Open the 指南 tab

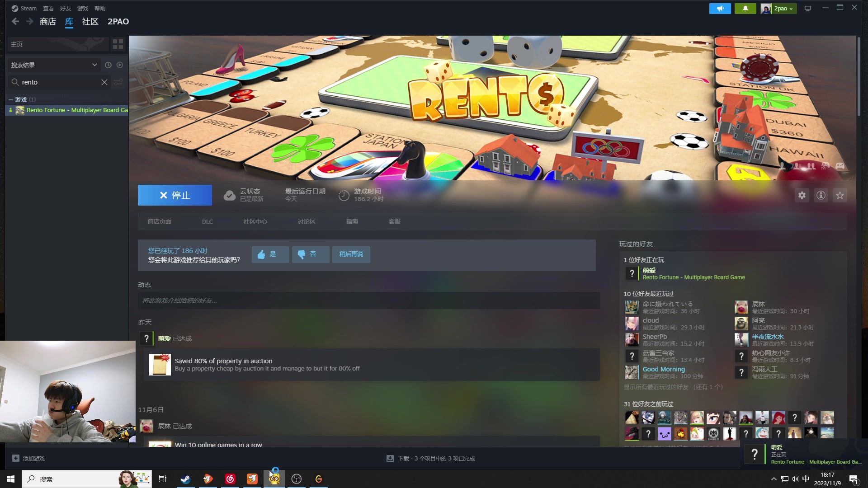tap(352, 222)
